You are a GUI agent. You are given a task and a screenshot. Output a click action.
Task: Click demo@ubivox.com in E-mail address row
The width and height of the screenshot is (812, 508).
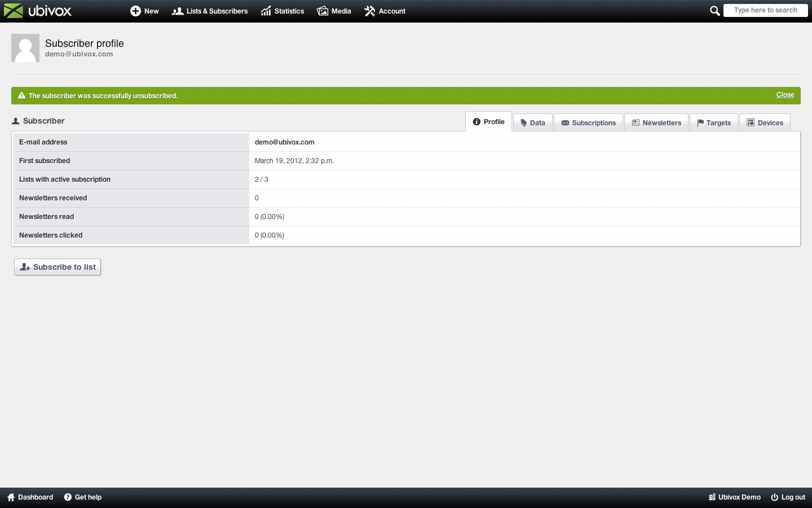point(285,142)
